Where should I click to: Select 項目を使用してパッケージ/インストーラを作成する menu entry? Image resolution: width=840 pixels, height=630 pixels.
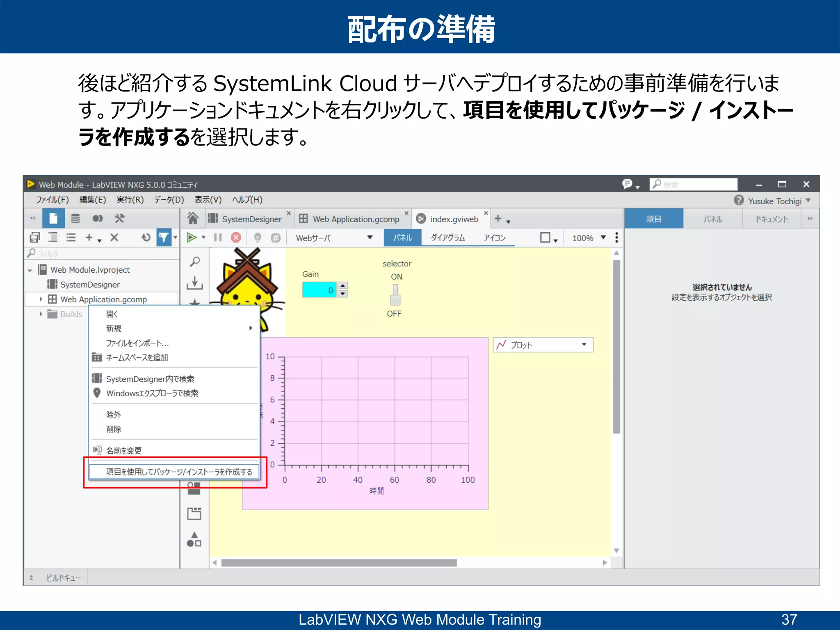[179, 472]
